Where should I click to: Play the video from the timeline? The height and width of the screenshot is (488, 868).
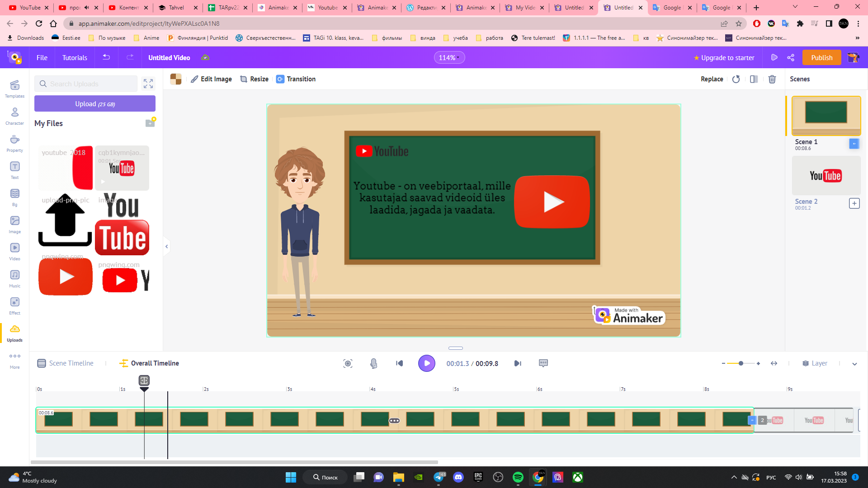[426, 363]
